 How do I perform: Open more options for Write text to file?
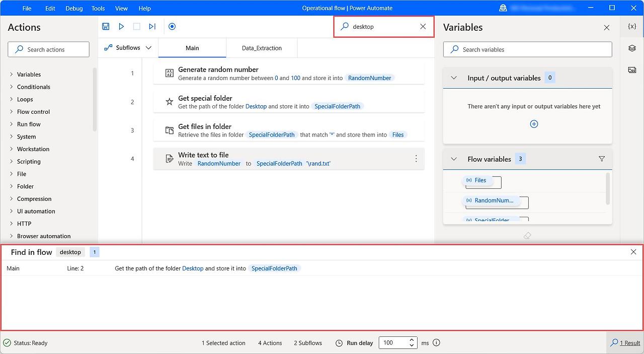pyautogui.click(x=416, y=159)
